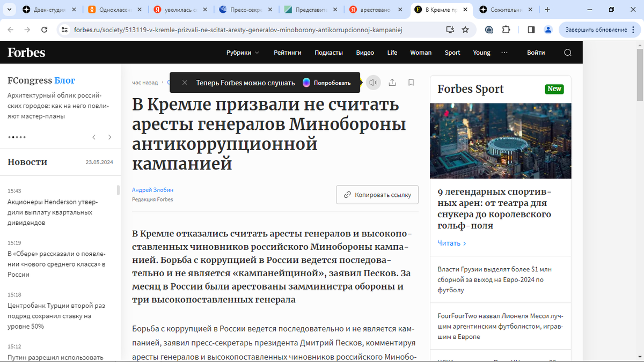Click the 'Копировать ссылку' button
The image size is (644, 362).
(377, 195)
